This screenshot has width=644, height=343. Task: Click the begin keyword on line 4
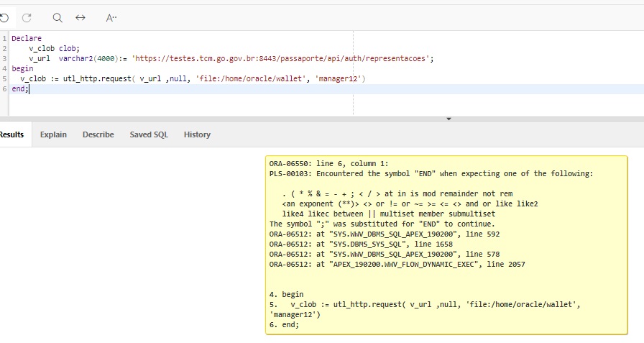[x=22, y=68]
